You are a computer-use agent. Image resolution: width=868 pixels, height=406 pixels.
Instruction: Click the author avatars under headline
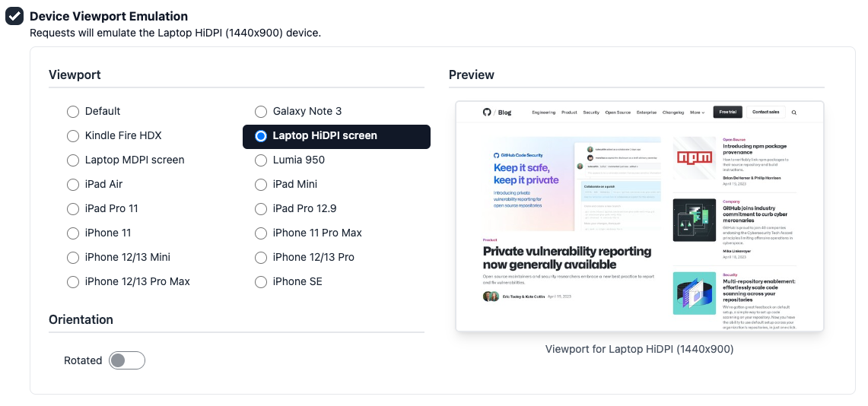click(x=491, y=297)
